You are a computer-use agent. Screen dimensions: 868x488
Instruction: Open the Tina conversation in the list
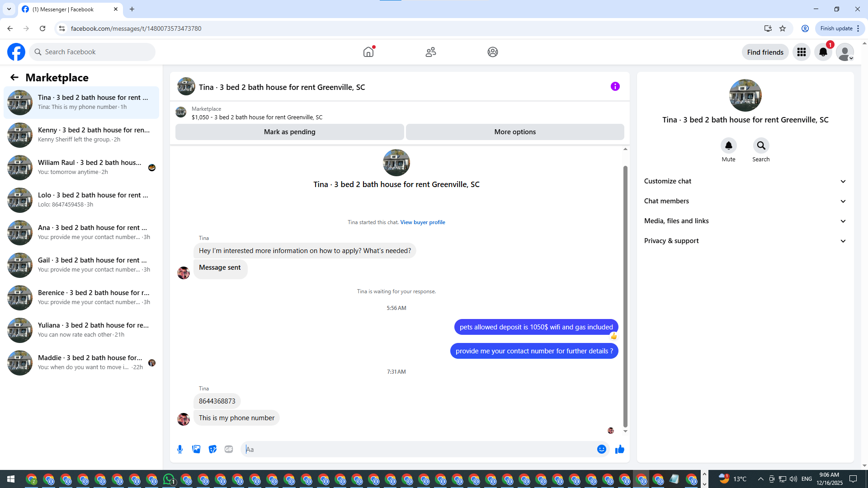[81, 103]
